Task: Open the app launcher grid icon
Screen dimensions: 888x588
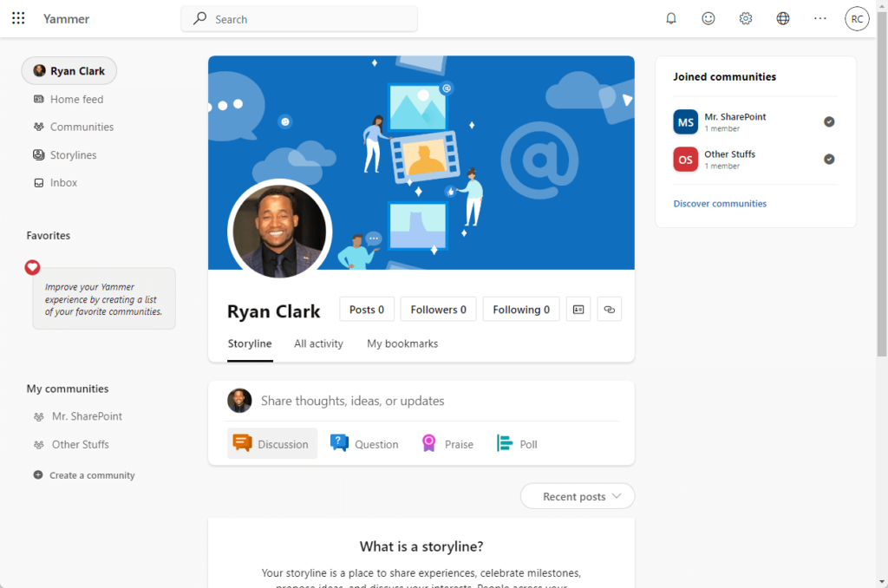Action: coord(18,18)
